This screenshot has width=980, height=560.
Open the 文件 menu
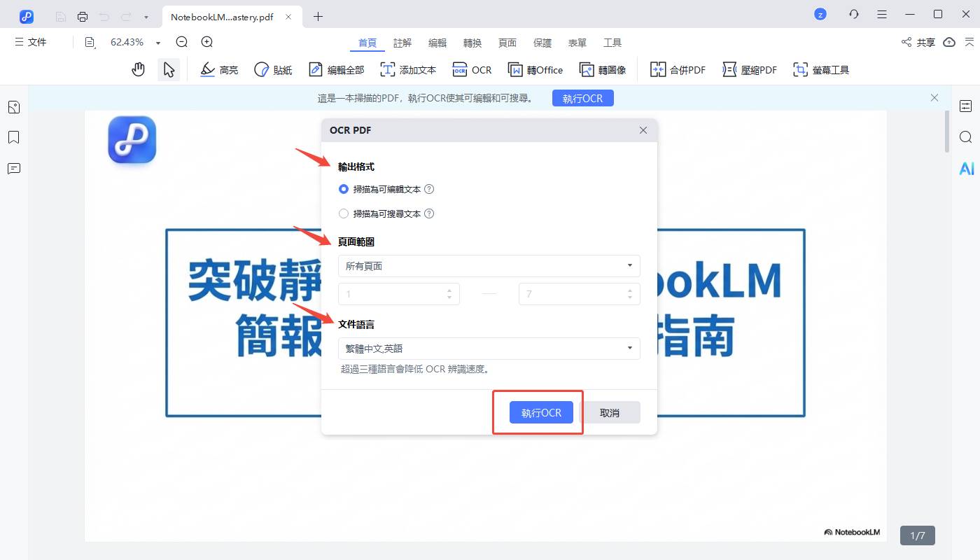tap(31, 42)
